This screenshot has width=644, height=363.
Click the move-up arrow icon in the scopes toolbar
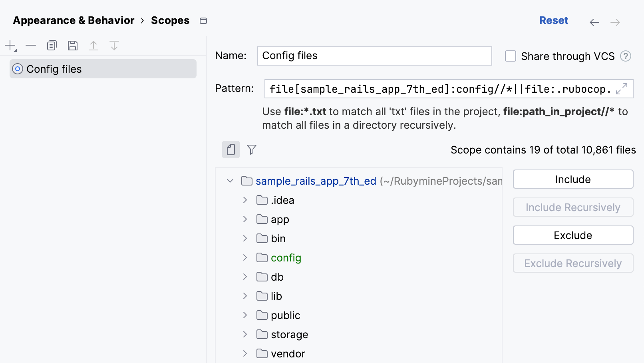[93, 45]
